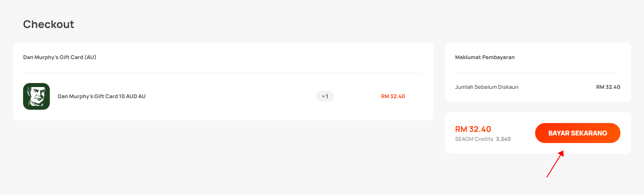Click the face illustration inside the green logo
This screenshot has width=644, height=195.
point(36,97)
